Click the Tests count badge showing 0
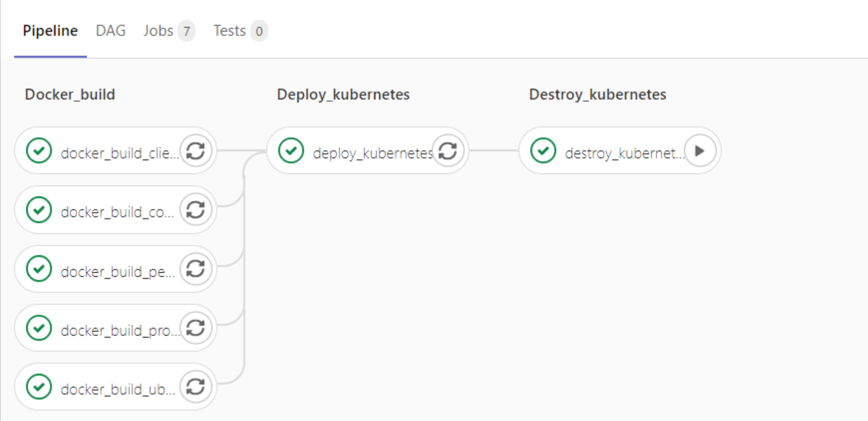The width and height of the screenshot is (868, 421). point(259,31)
